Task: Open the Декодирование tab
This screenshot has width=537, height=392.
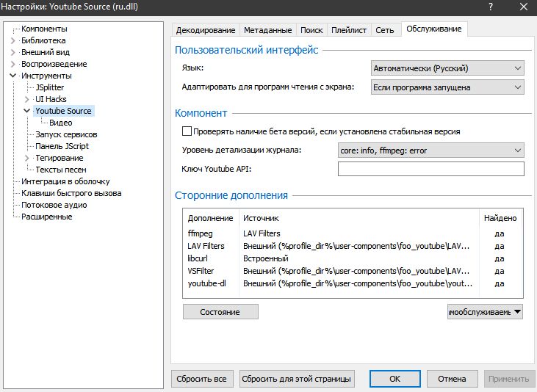Action: click(206, 30)
